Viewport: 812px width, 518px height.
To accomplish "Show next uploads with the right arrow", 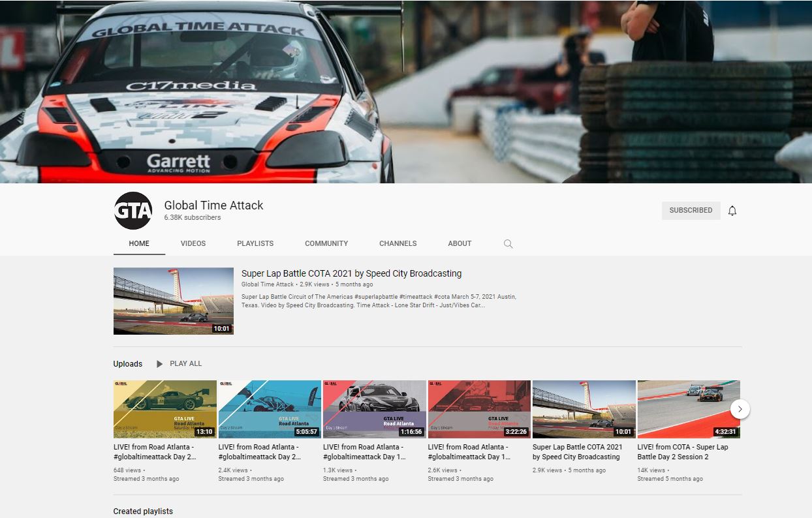I will tap(740, 409).
